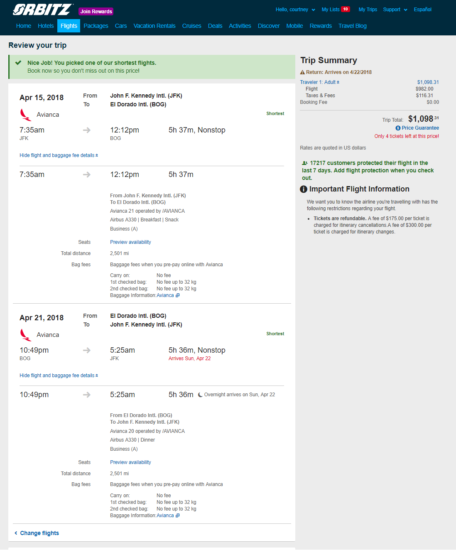Click the Join Rewards button
Viewport: 456px width, 550px height.
pyautogui.click(x=96, y=11)
